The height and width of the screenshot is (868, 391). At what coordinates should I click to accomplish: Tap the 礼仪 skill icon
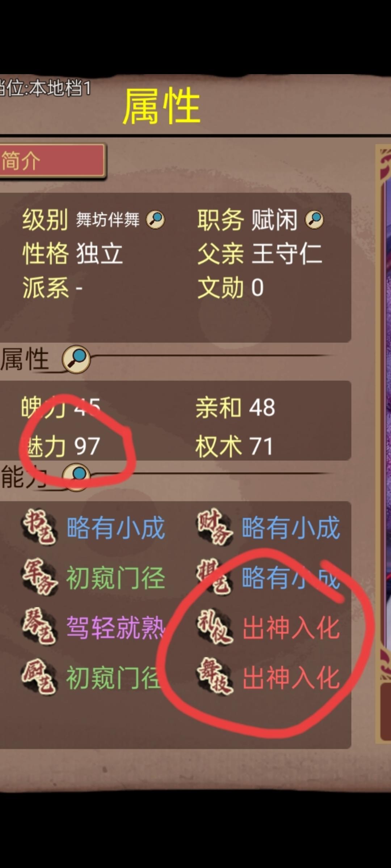click(214, 627)
